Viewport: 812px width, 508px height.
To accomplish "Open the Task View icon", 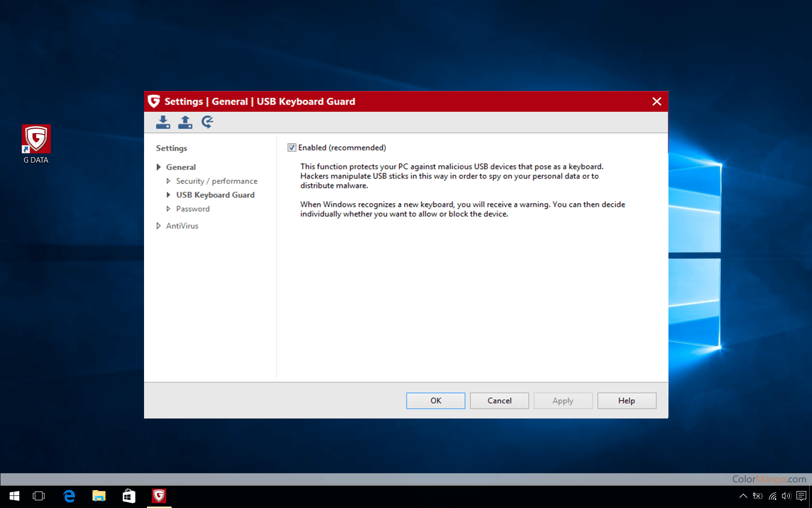I will tap(39, 496).
